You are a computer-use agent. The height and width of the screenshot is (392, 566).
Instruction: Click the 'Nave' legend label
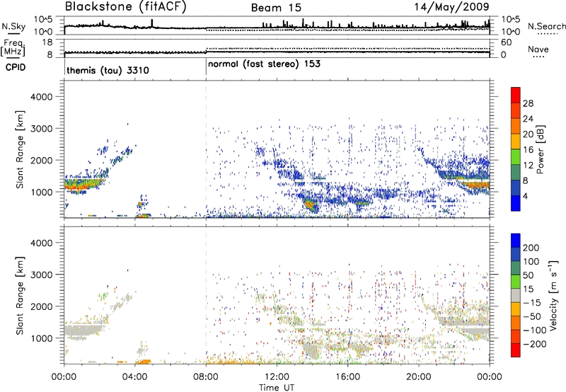(x=538, y=49)
